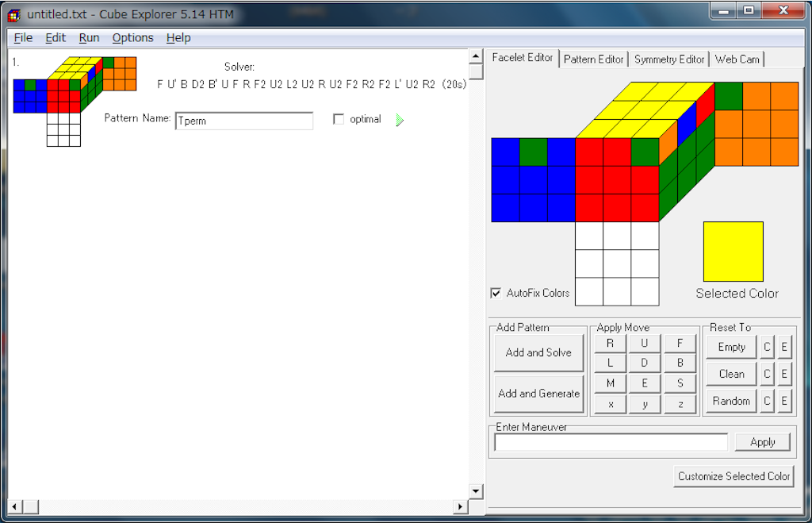Select the Tperm cube thumbnail in the list
The width and height of the screenshot is (812, 523).
75,101
